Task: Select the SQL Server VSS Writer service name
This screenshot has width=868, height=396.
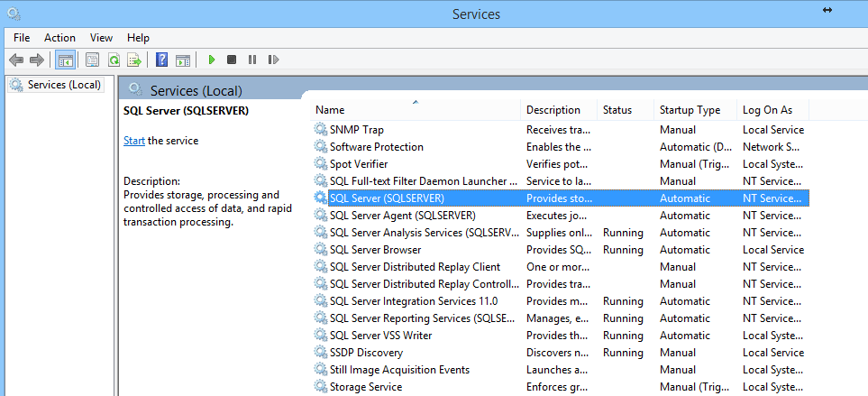Action: [381, 335]
